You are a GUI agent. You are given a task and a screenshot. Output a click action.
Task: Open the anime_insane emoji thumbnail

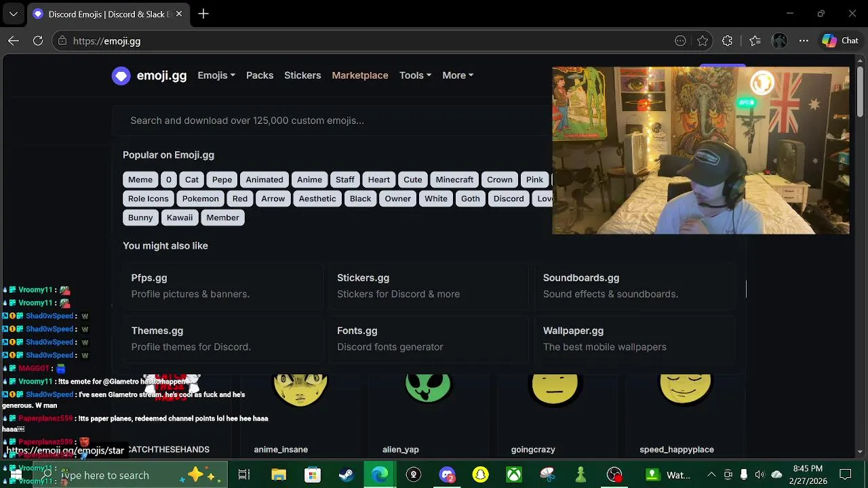[x=300, y=390]
